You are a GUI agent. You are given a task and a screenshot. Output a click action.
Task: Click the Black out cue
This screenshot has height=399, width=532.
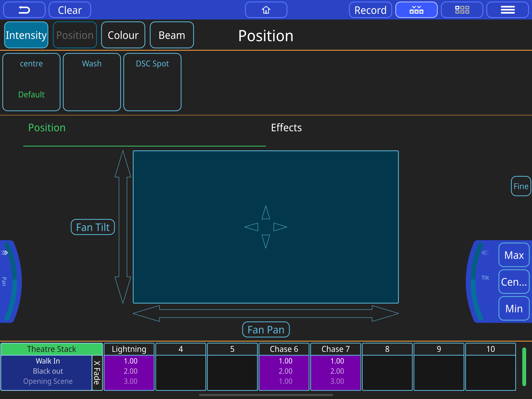[x=48, y=371]
